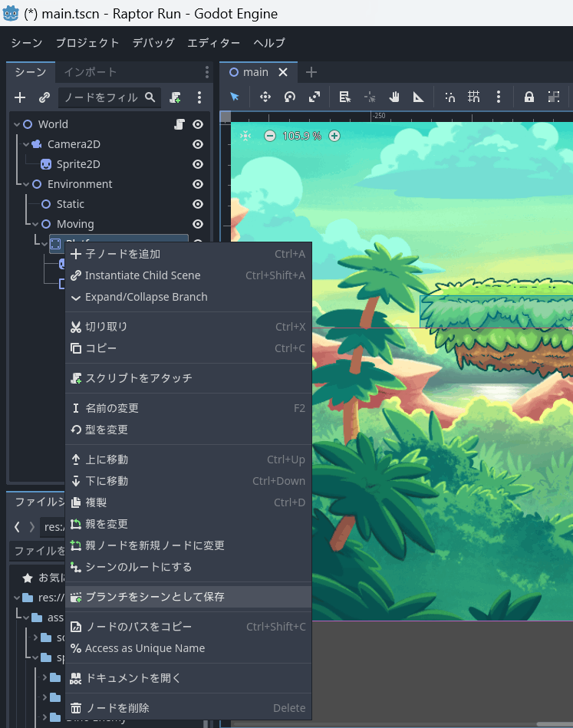Image resolution: width=573 pixels, height=728 pixels.
Task: Toggle visibility of Camera2D node
Action: [198, 144]
